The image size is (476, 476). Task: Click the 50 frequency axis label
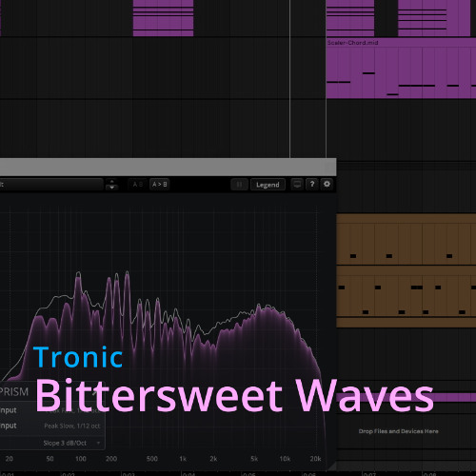tap(50, 459)
